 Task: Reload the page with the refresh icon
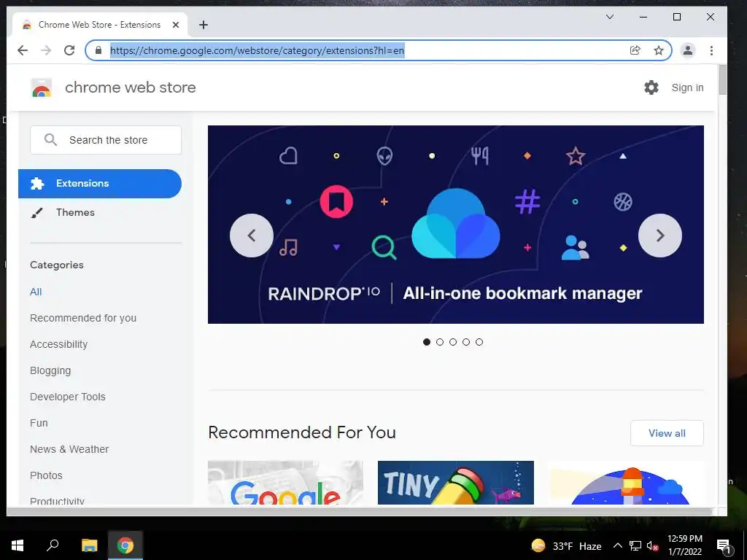point(69,50)
